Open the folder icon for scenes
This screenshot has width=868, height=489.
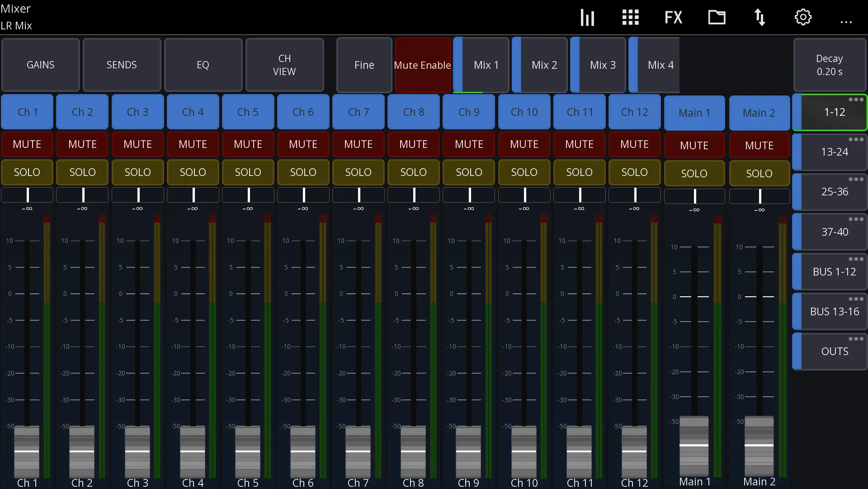[717, 18]
